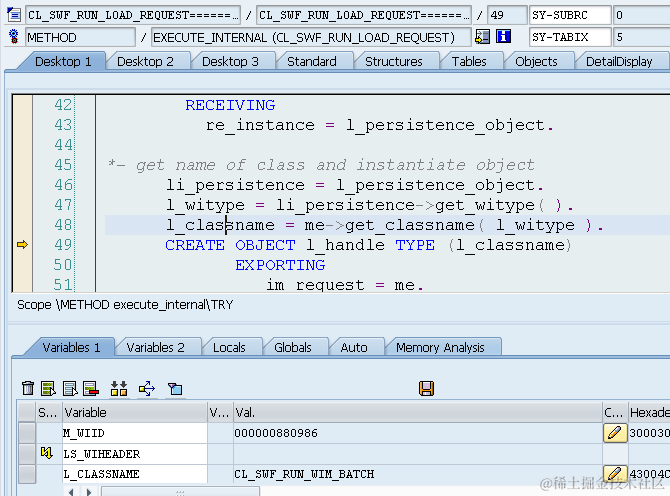Click l_persistence_object on line 43
670x496 pixels.
coord(445,125)
